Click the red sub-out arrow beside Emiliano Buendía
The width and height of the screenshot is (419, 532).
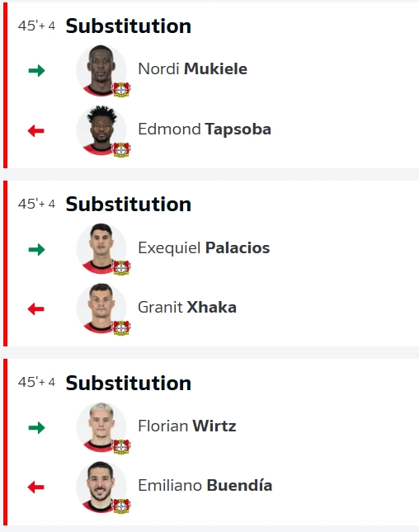[x=36, y=487]
